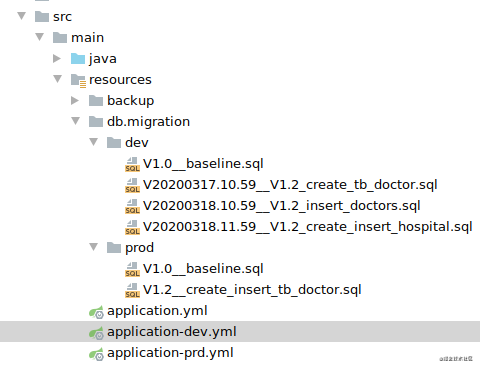Click SQL icon of dev V1.0__baseline.sql

click(132, 164)
